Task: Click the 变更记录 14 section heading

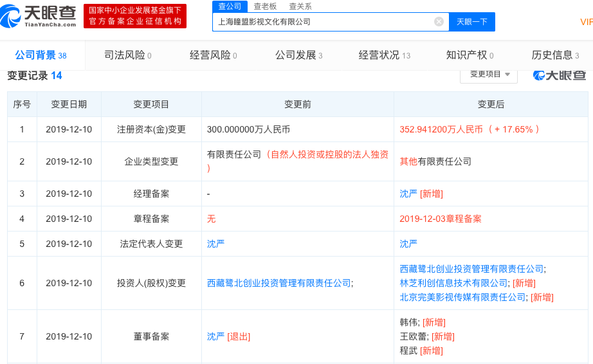Action: 35,76
